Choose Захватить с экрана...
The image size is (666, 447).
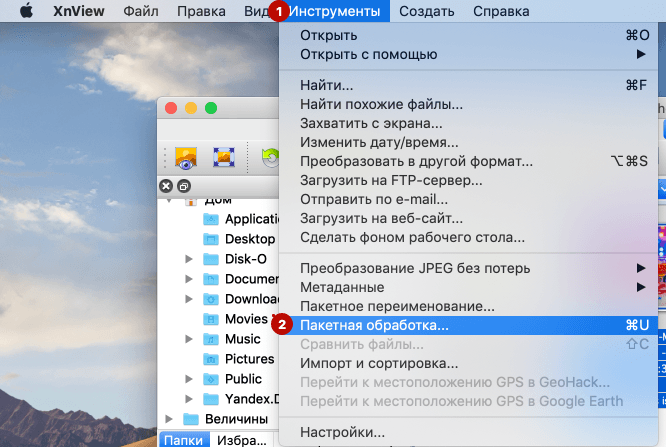pyautogui.click(x=468, y=123)
